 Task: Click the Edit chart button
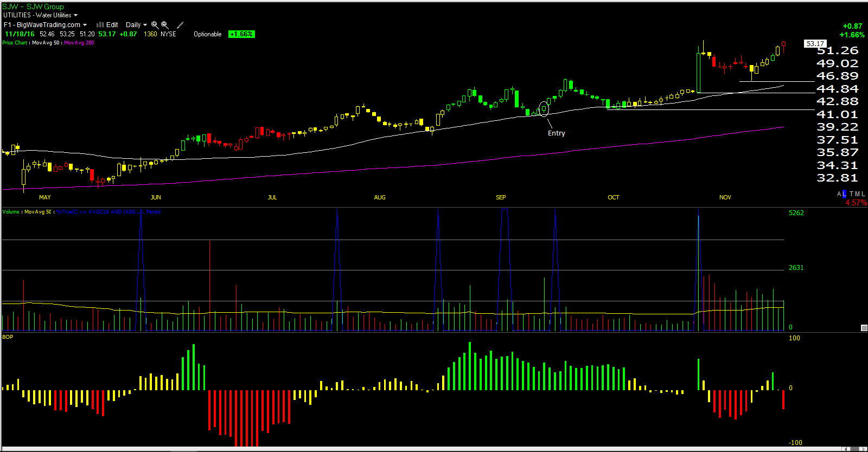click(112, 25)
